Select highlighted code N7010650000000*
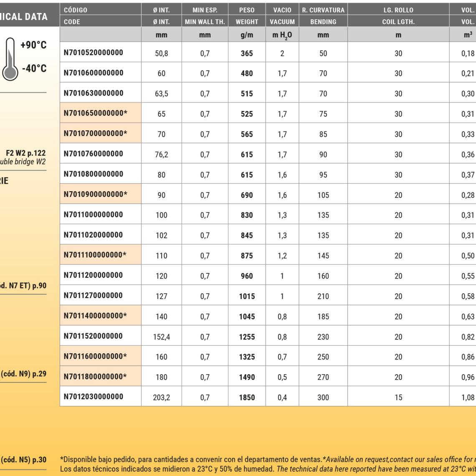The width and height of the screenshot is (476, 476). point(95,113)
